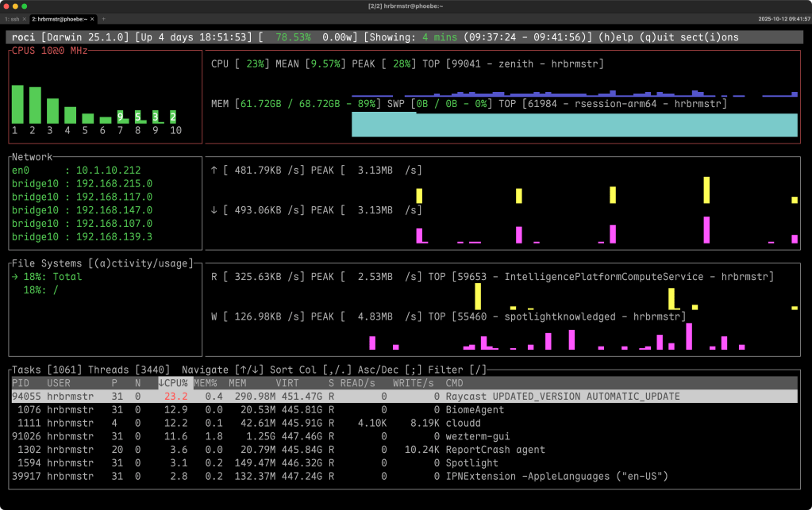Click the tallest green CPU core 1 bar
This screenshot has width=812, height=510.
point(17,103)
